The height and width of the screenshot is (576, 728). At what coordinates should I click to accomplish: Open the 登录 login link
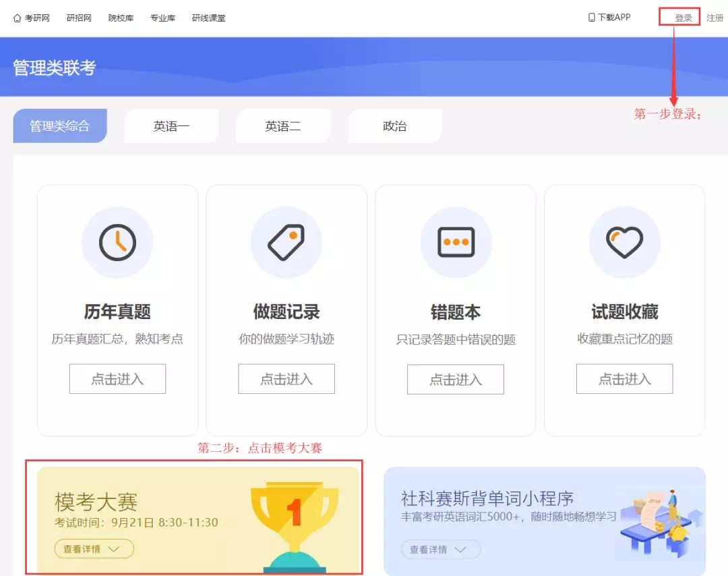point(683,18)
